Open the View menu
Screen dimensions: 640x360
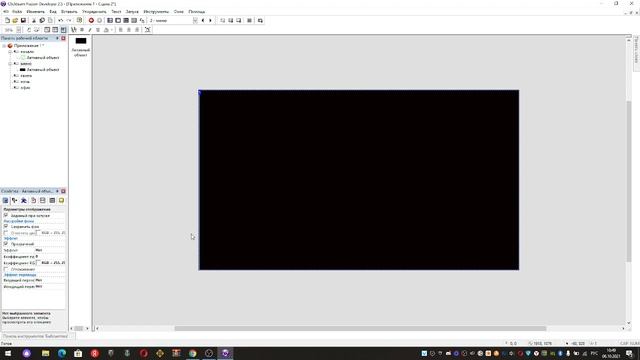point(53,12)
